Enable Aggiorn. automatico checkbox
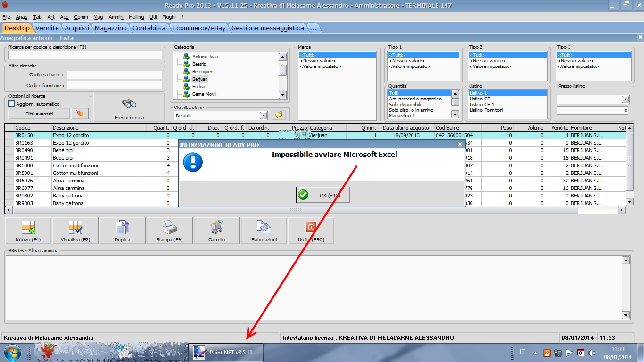This screenshot has width=644, height=362. point(12,104)
